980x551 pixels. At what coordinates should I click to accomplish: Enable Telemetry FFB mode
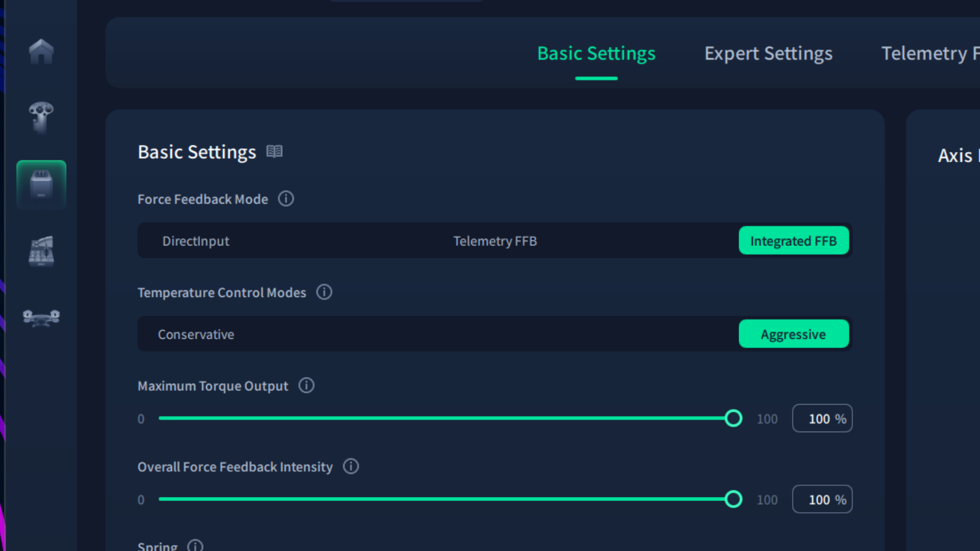coord(495,240)
